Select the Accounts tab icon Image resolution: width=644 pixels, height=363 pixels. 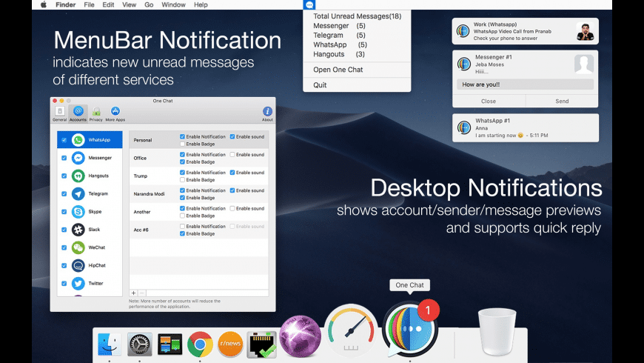[78, 111]
